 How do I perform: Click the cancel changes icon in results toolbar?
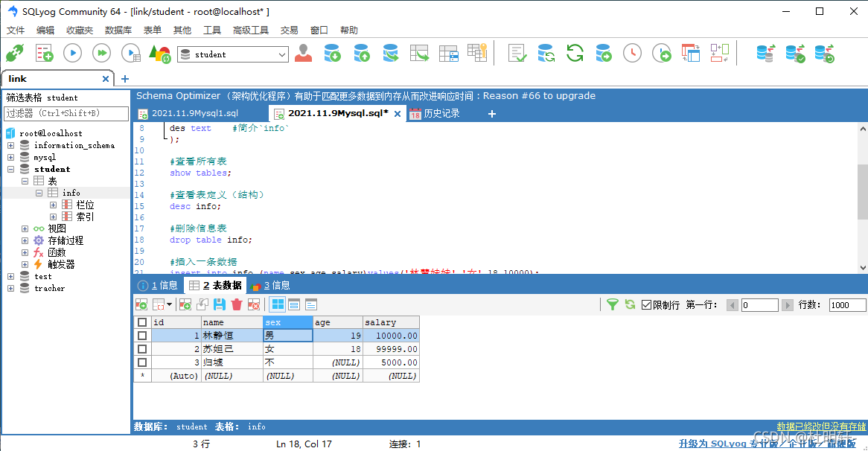click(x=254, y=304)
